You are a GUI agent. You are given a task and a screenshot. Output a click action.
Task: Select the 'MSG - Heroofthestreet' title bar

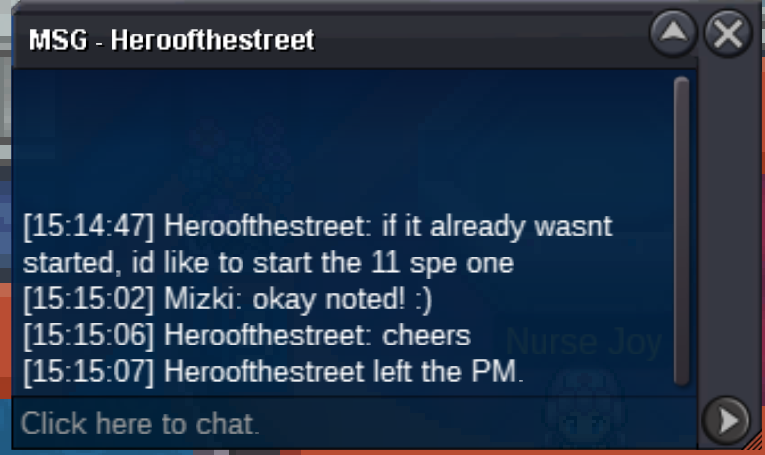(x=332, y=40)
